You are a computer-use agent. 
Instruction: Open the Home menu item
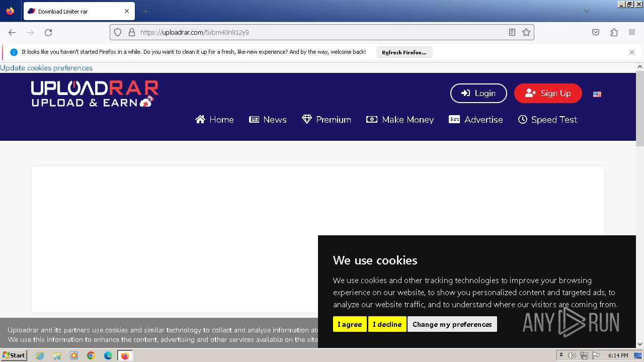click(215, 120)
